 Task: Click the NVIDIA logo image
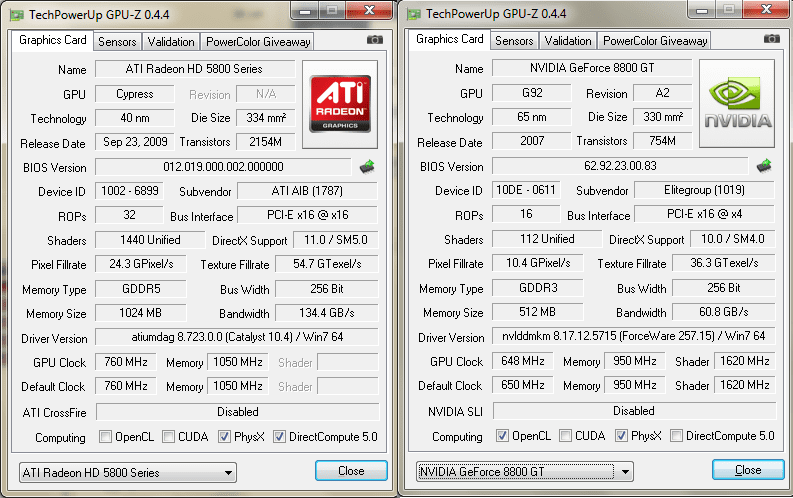coord(737,103)
